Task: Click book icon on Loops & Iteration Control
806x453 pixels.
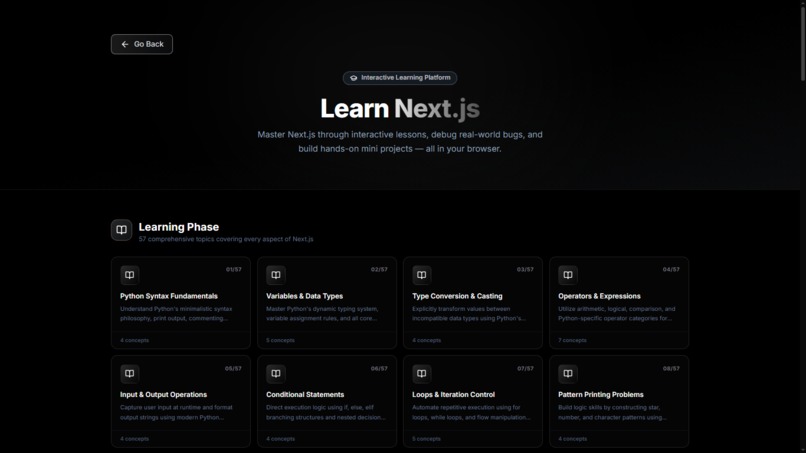Action: click(x=422, y=374)
